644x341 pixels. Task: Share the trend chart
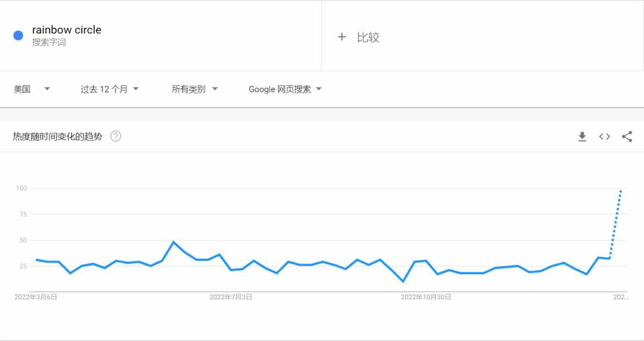point(627,137)
